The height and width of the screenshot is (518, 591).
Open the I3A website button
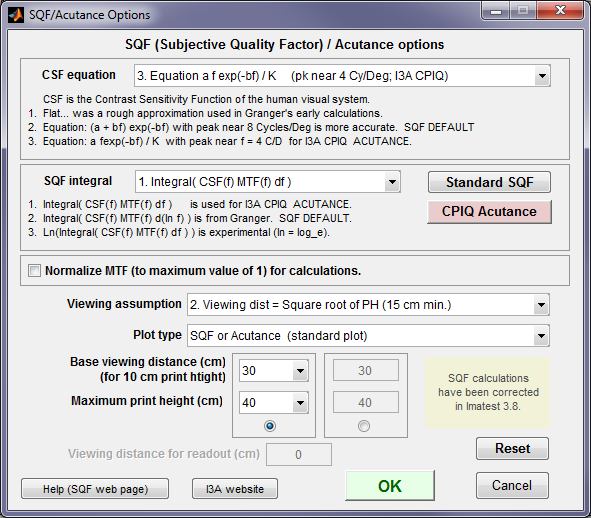(x=235, y=489)
